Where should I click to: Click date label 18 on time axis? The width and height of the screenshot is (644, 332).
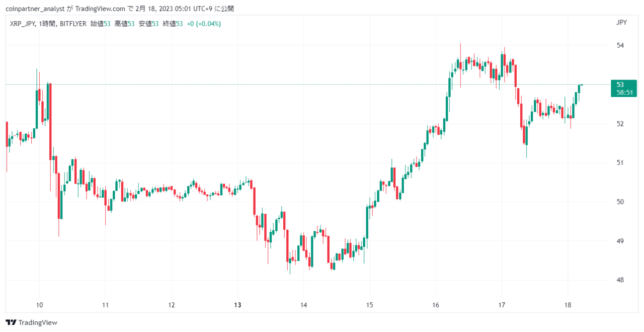click(x=568, y=305)
